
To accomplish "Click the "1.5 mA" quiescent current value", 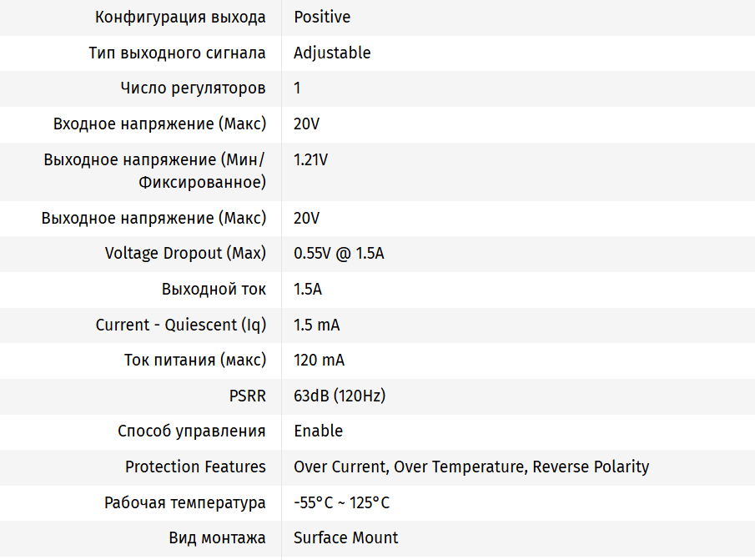I will tap(316, 325).
